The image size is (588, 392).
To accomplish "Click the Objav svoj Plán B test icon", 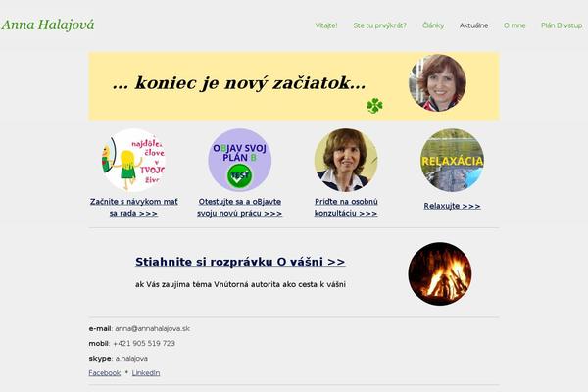I will tap(240, 160).
